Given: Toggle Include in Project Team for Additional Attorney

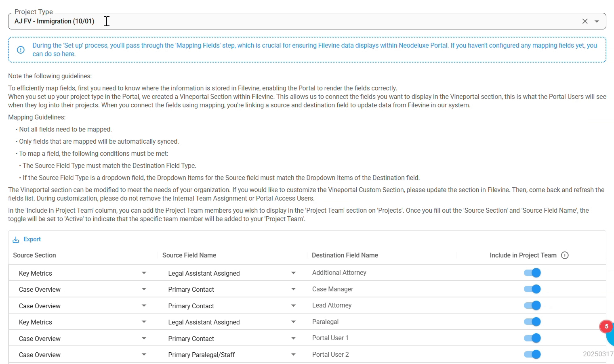Looking at the screenshot, I should [x=532, y=273].
